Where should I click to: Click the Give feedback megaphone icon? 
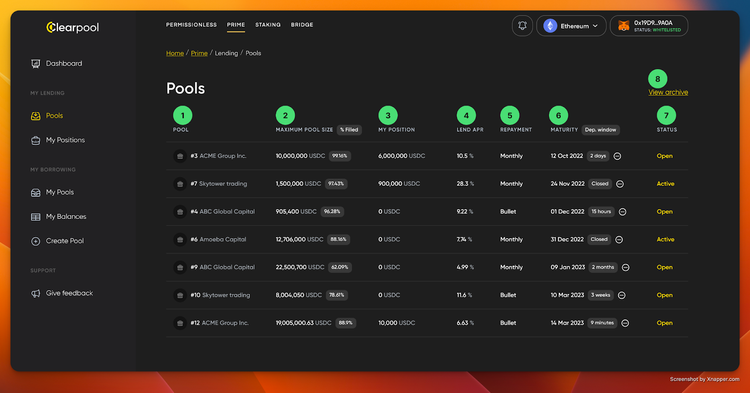pos(35,293)
